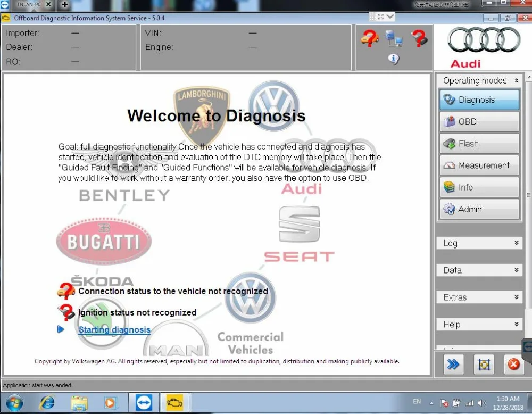Click the vehicle connection status icon in header

pos(370,38)
